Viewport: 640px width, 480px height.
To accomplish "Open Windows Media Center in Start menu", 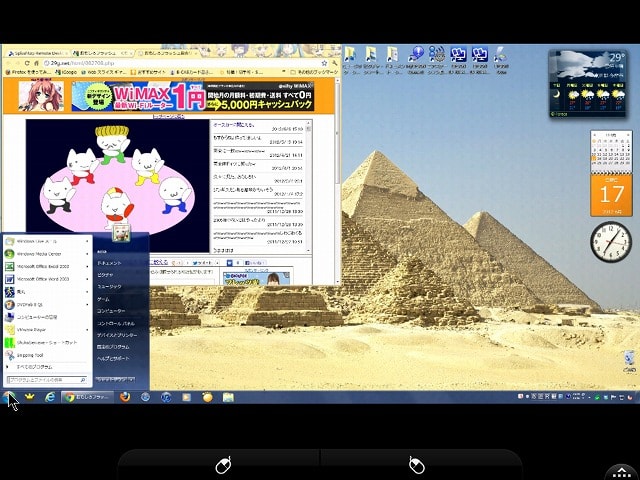I will 47,254.
